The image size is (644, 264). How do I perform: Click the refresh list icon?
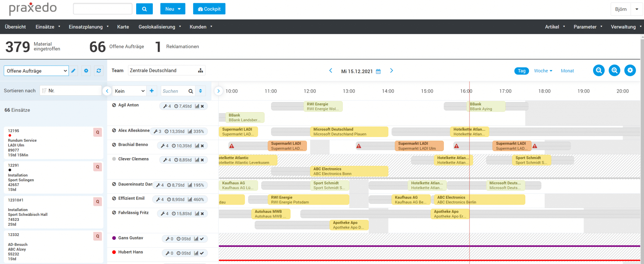pos(99,71)
